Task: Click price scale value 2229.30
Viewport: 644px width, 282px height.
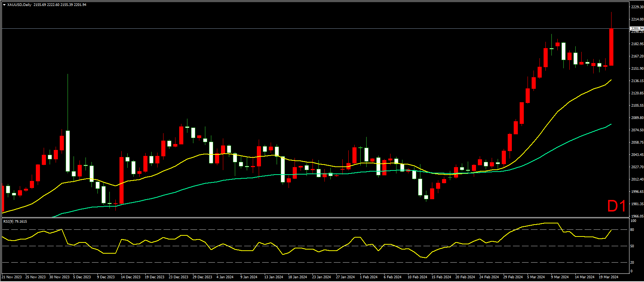Action: click(x=637, y=7)
